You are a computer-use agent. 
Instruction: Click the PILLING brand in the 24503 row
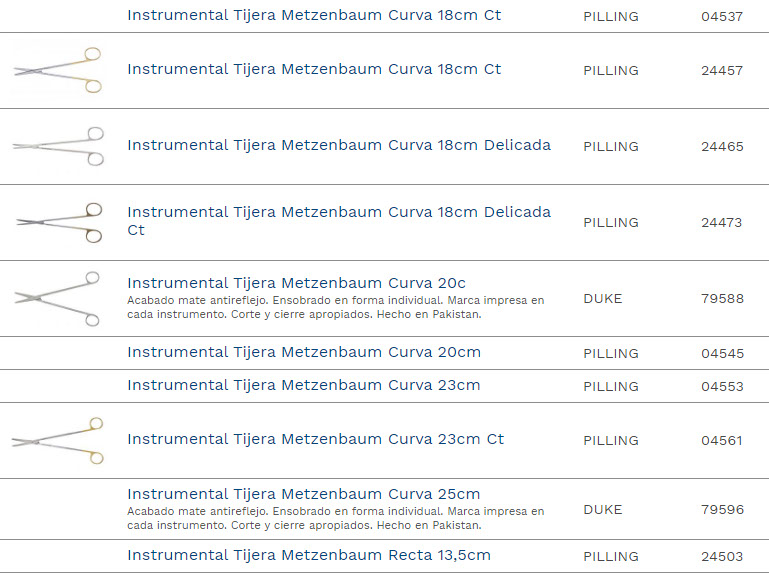(x=611, y=557)
